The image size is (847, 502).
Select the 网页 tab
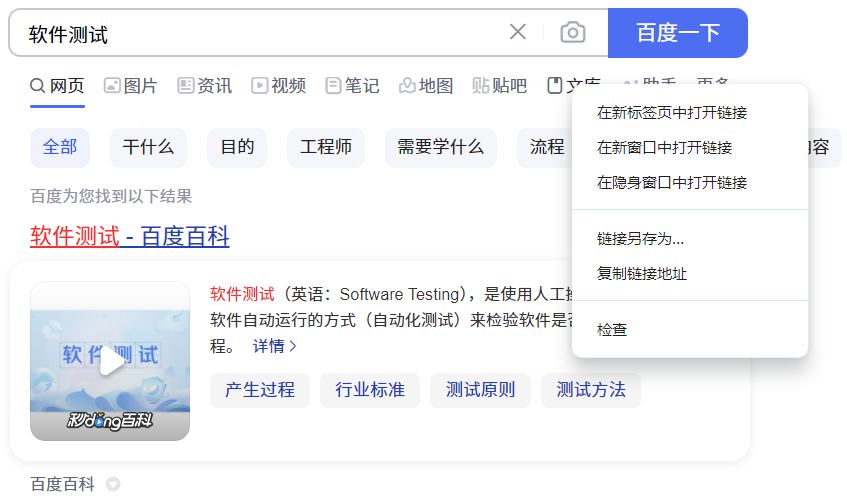coord(57,85)
